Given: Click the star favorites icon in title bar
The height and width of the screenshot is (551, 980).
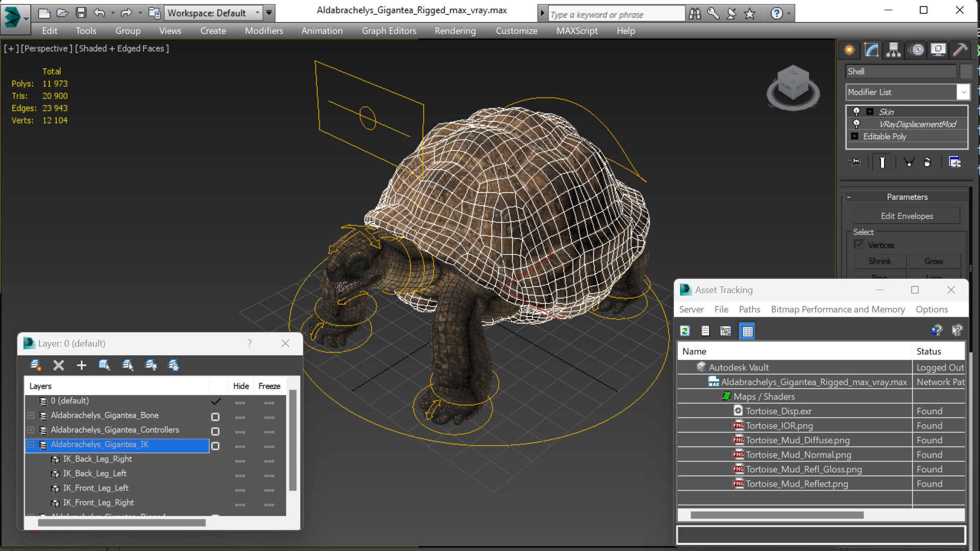Looking at the screenshot, I should 749,14.
